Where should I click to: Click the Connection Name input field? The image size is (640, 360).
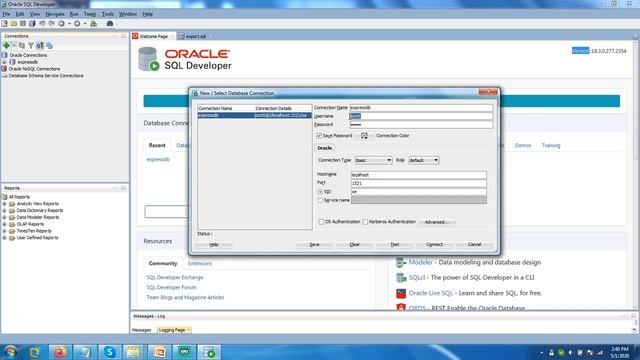click(421, 108)
